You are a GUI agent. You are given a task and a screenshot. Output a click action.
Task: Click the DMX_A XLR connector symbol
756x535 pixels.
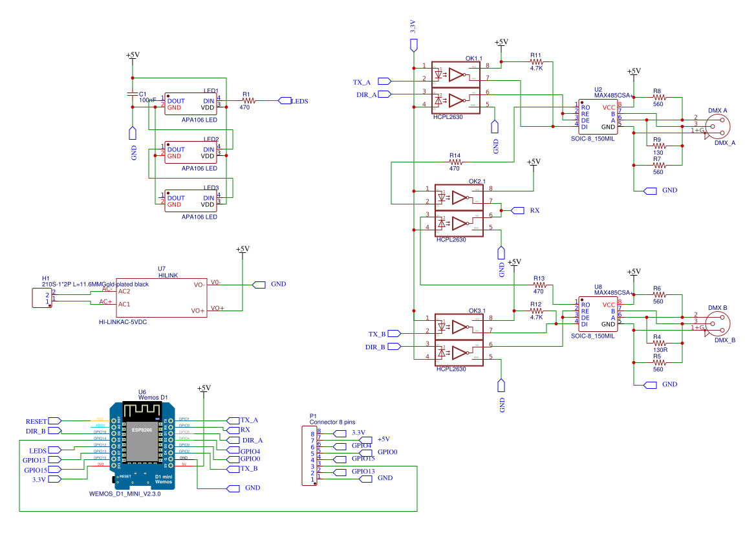[717, 126]
